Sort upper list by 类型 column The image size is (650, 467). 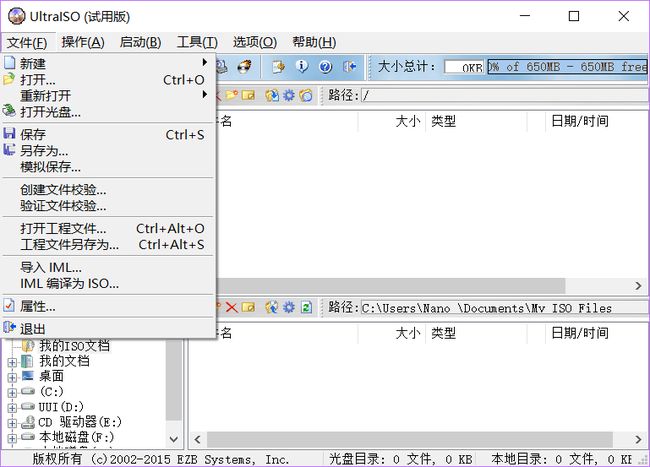[476, 121]
